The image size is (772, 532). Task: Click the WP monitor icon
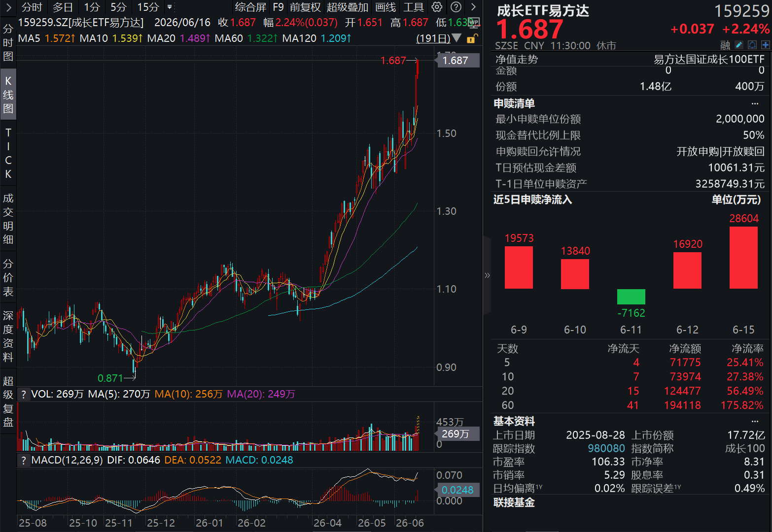474,22
